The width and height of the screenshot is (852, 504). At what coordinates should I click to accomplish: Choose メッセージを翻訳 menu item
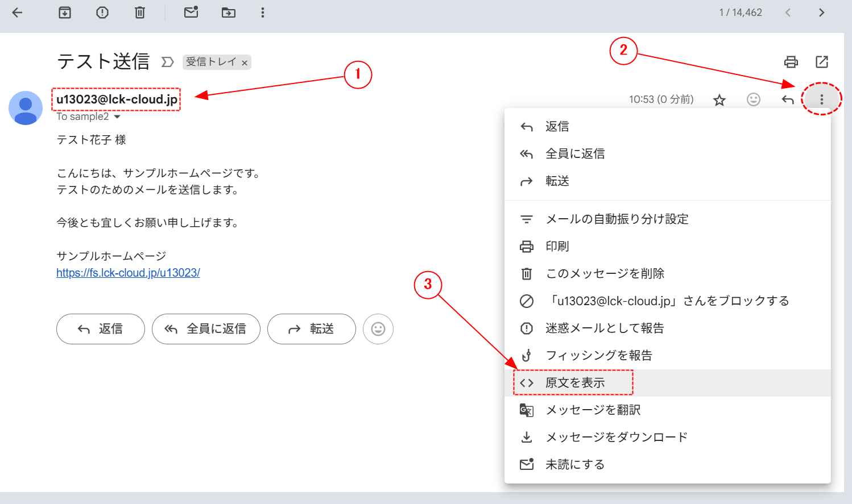tap(668, 410)
